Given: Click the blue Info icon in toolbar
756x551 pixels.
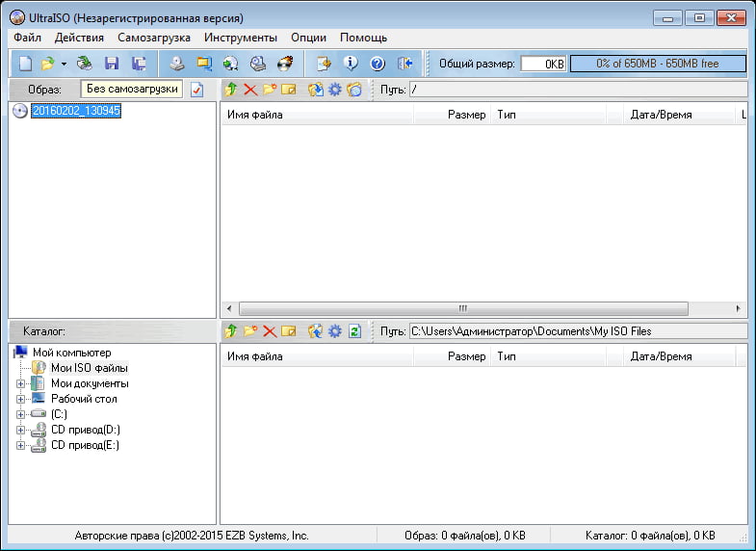Looking at the screenshot, I should click(x=351, y=64).
